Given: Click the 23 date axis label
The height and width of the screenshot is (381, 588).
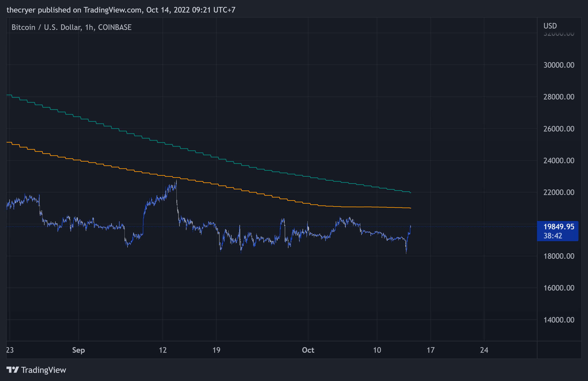Looking at the screenshot, I should 10,350.
